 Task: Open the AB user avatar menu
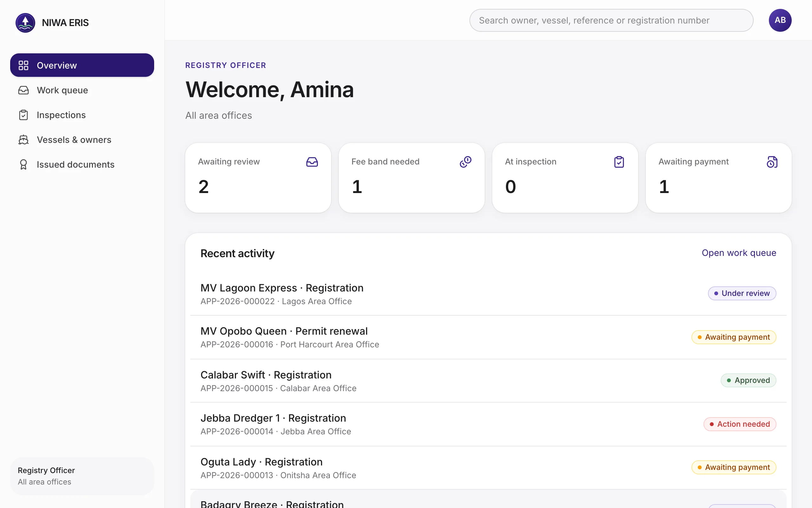(780, 20)
